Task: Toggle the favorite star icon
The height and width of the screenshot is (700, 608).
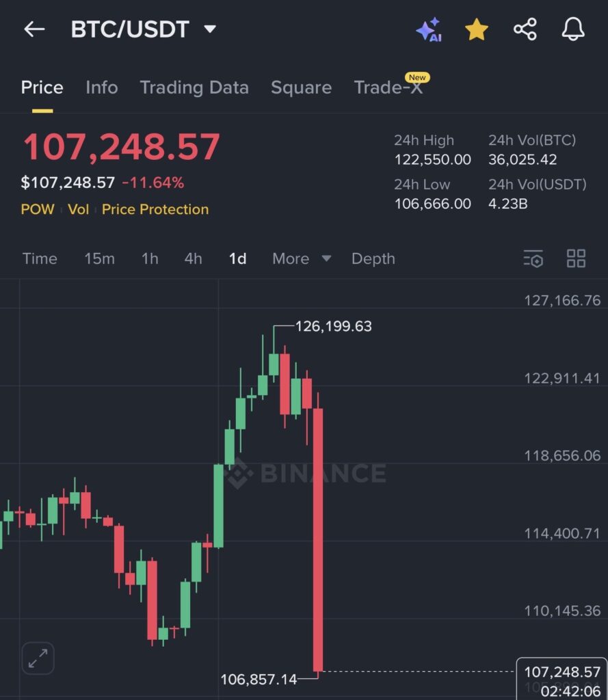Action: [476, 29]
